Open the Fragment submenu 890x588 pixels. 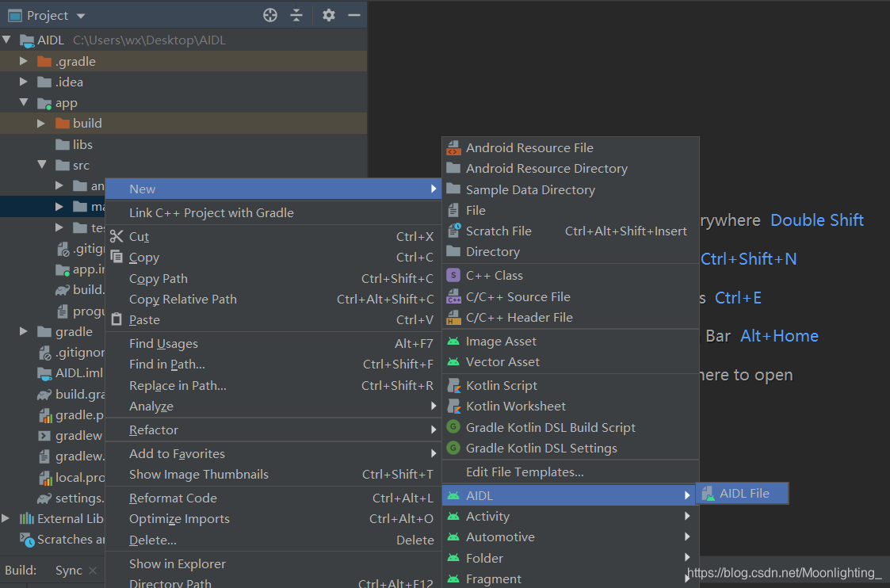tap(571, 578)
